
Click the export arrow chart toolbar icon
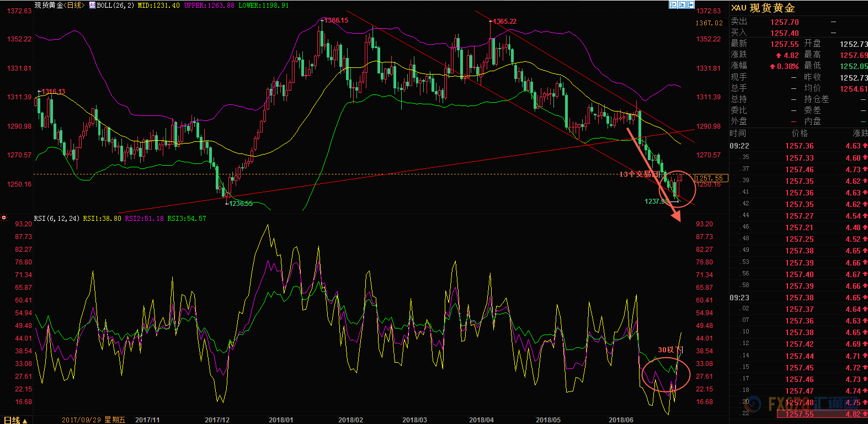(x=690, y=4)
